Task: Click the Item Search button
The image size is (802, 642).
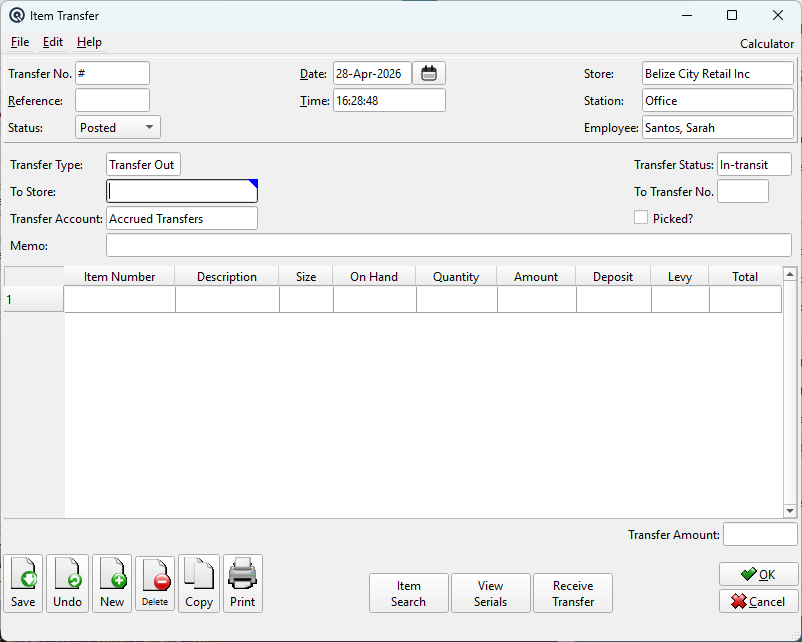Action: tap(409, 593)
